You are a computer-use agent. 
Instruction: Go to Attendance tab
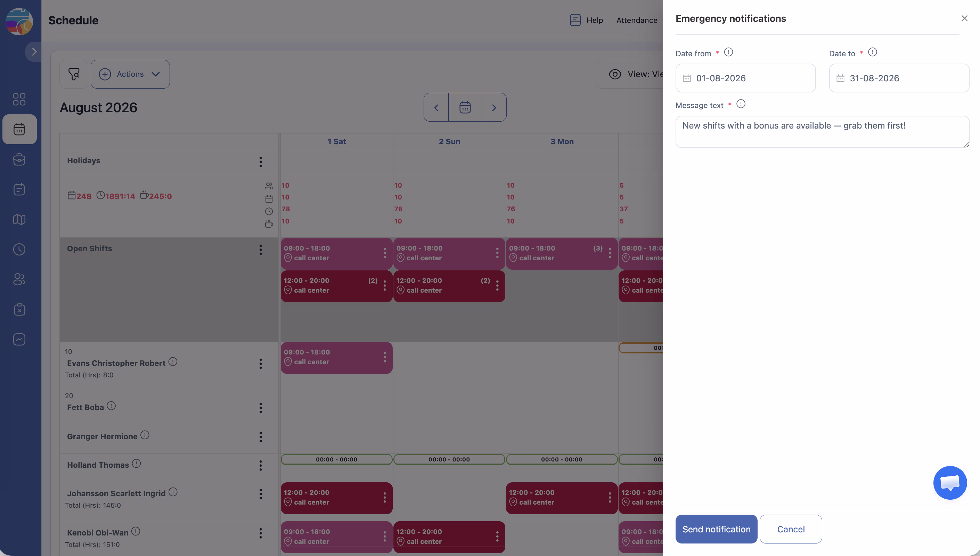636,20
